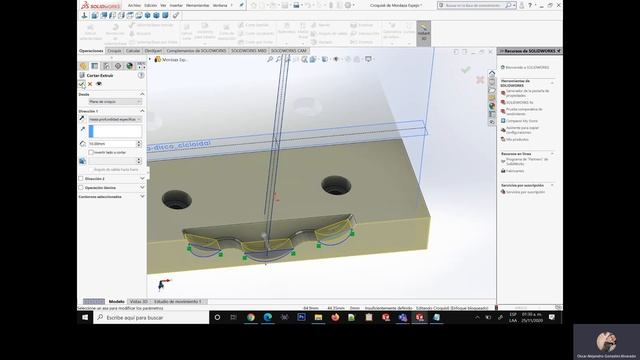Open Hasta profundidad especificada dropdown
Image resolution: width=640 pixels, height=360 pixels.
(115, 119)
